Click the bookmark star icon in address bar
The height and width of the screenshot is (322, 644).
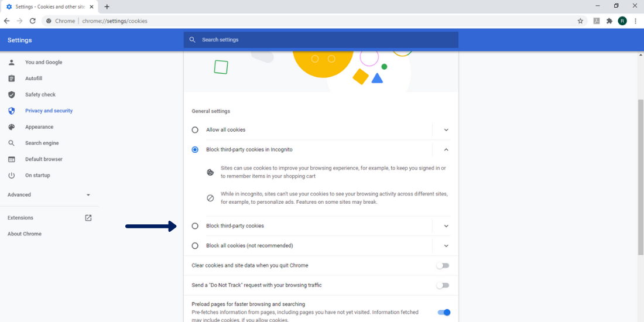580,21
